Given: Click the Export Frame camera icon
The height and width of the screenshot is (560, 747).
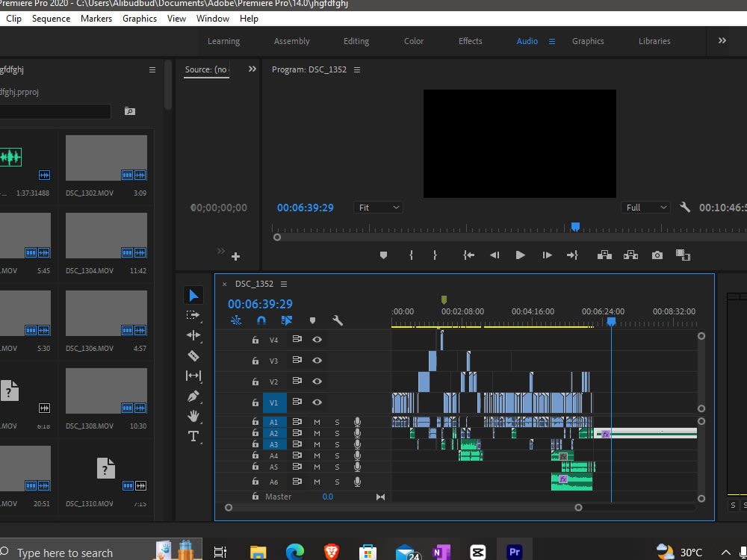Looking at the screenshot, I should point(657,255).
